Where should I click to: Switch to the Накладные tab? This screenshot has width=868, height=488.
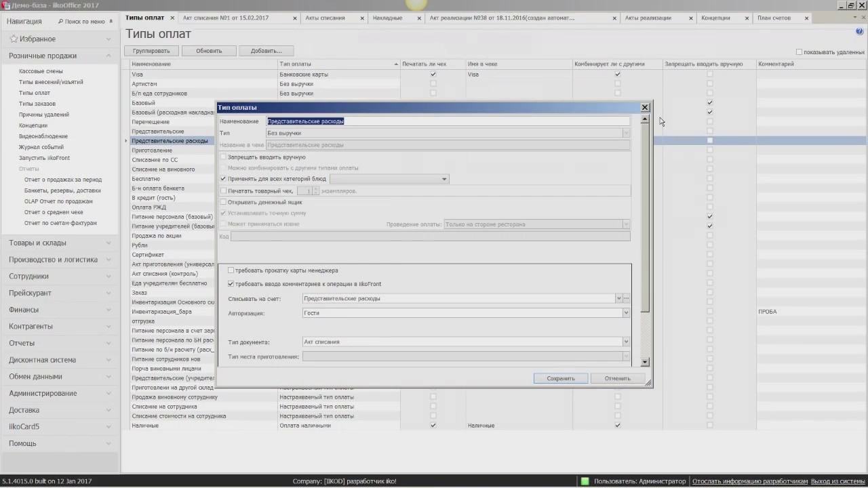[x=387, y=18]
